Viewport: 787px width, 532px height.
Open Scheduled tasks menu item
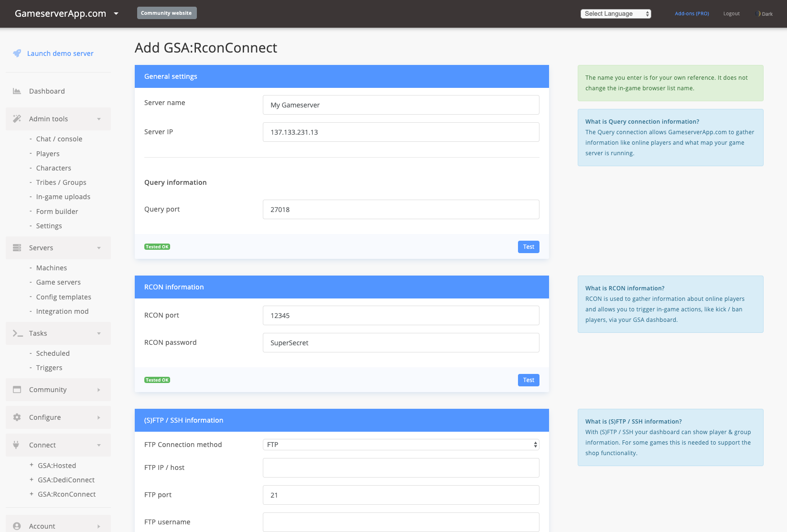[x=53, y=353]
